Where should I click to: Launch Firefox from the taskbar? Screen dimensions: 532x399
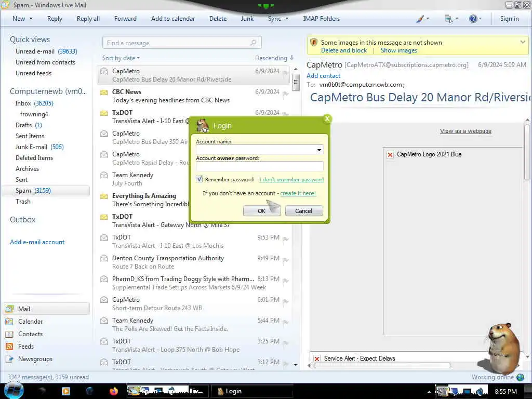click(114, 391)
